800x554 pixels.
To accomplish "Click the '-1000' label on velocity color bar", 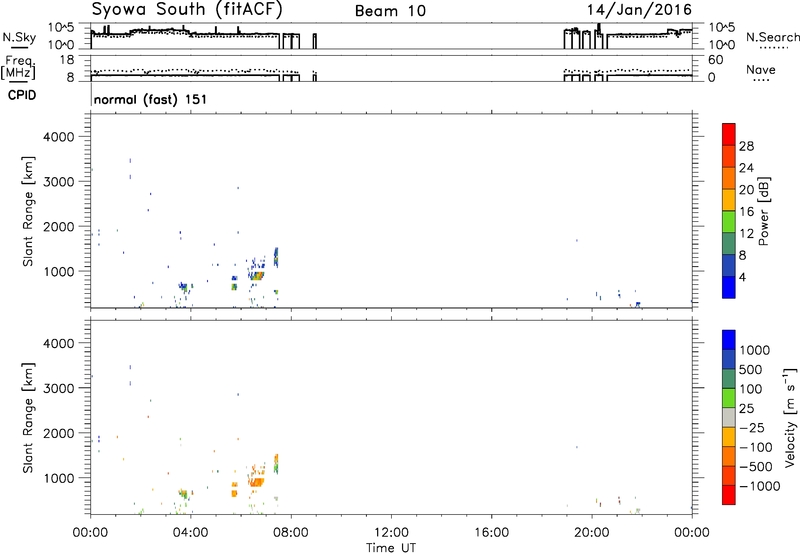I will [760, 486].
